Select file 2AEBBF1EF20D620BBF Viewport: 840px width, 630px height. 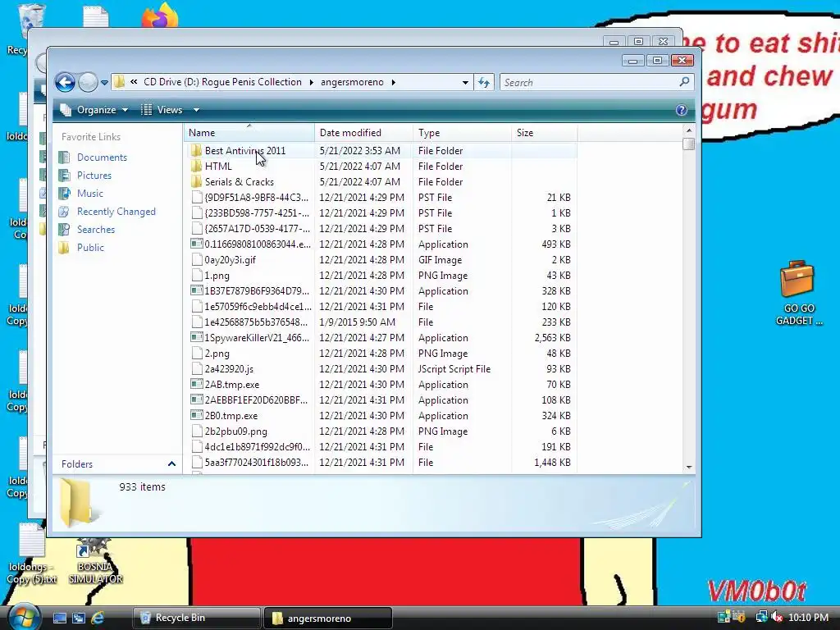pos(256,400)
